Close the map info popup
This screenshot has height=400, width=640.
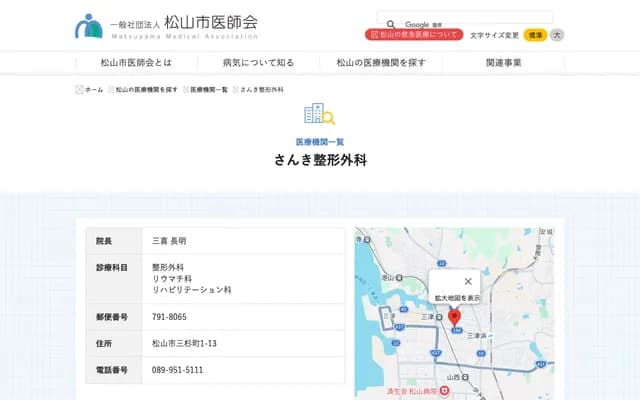468,281
